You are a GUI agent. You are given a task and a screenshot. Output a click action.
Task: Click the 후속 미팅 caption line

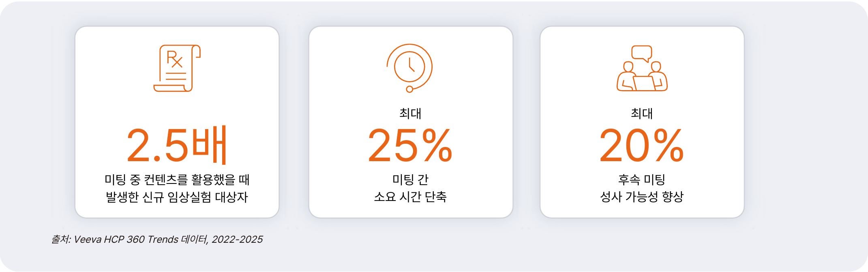[642, 179]
